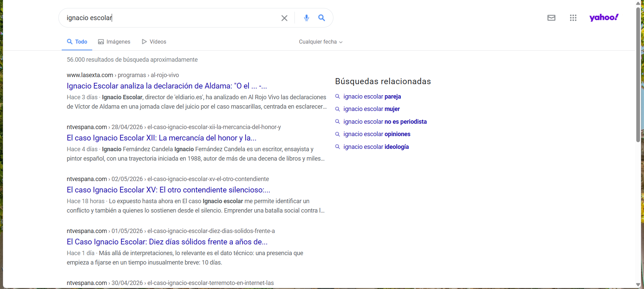Click the scrollbar down arrow
Image resolution: width=644 pixels, height=289 pixels.
[x=638, y=285]
